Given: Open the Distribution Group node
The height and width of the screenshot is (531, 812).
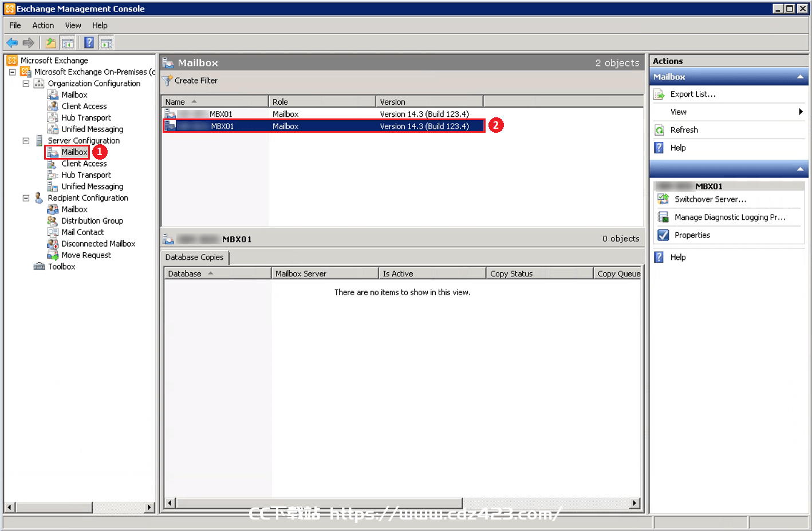Looking at the screenshot, I should click(92, 221).
